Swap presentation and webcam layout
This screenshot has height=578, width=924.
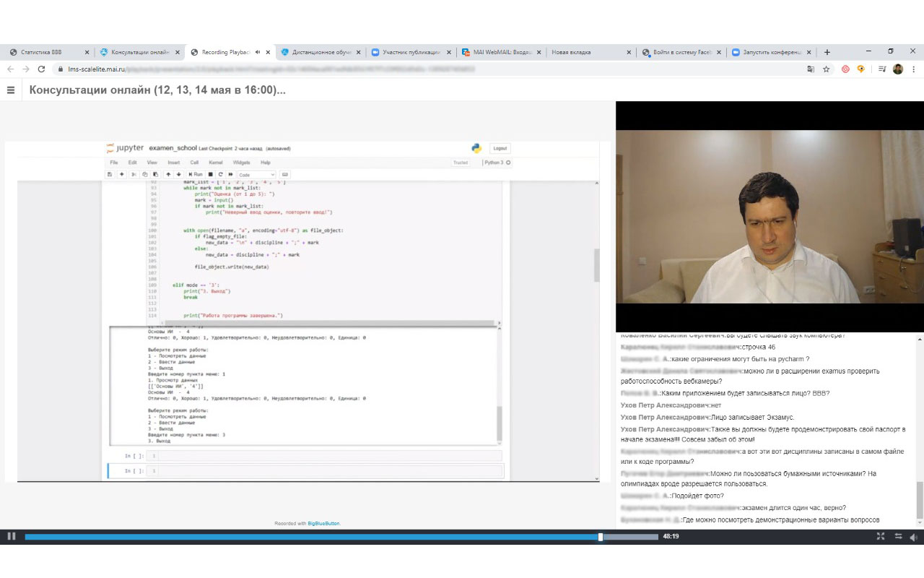(898, 536)
